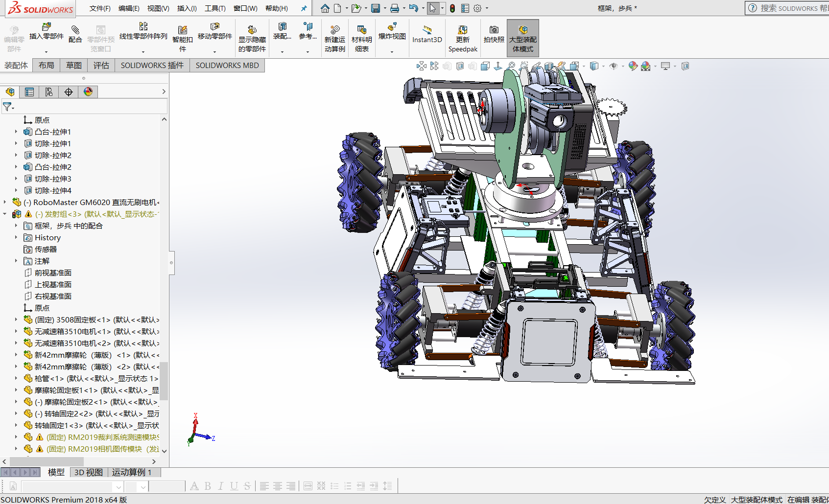
Task: Open the 工具(T) menu
Action: (x=215, y=8)
